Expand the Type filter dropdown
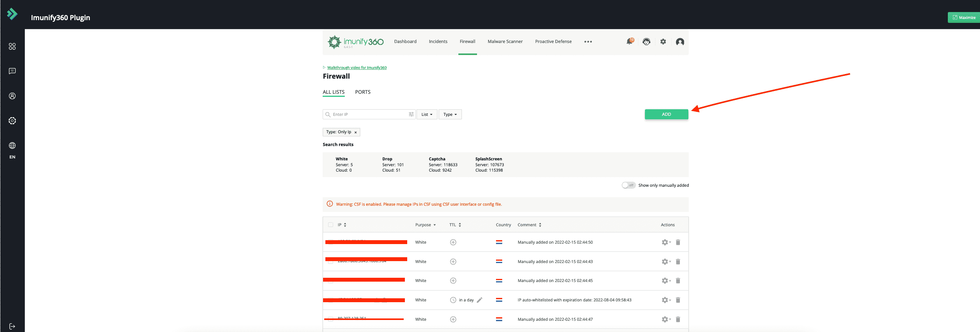The height and width of the screenshot is (332, 980). point(450,114)
